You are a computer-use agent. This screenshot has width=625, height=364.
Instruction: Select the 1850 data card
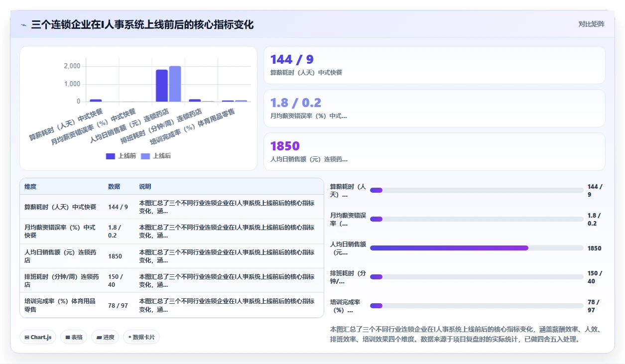click(434, 151)
